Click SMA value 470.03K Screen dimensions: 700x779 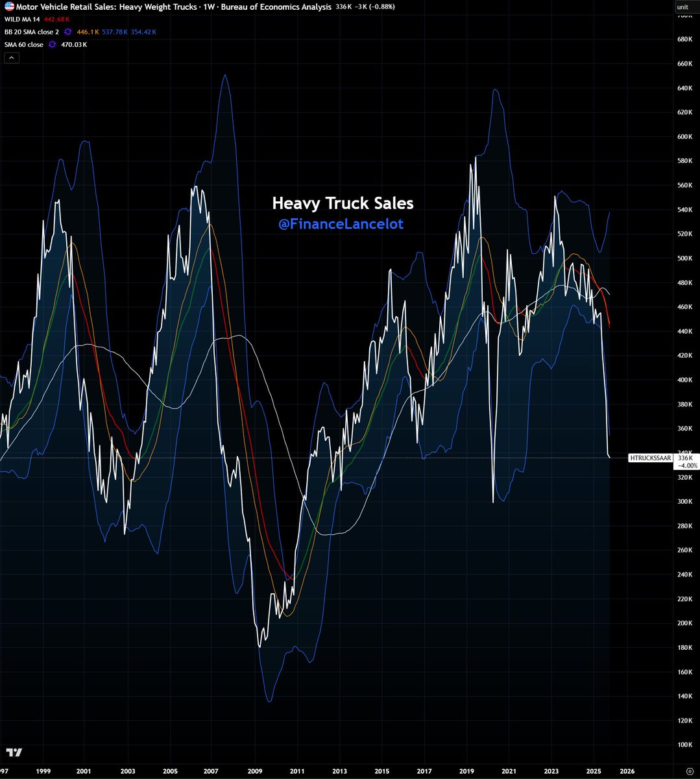coord(73,45)
